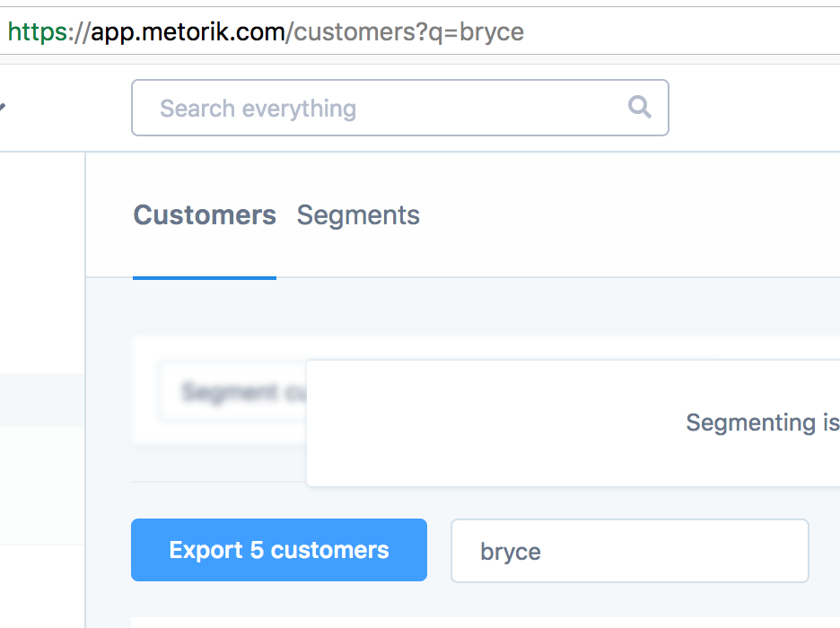Click the customer filter field containing bryce
840x628 pixels.
pyautogui.click(x=629, y=551)
